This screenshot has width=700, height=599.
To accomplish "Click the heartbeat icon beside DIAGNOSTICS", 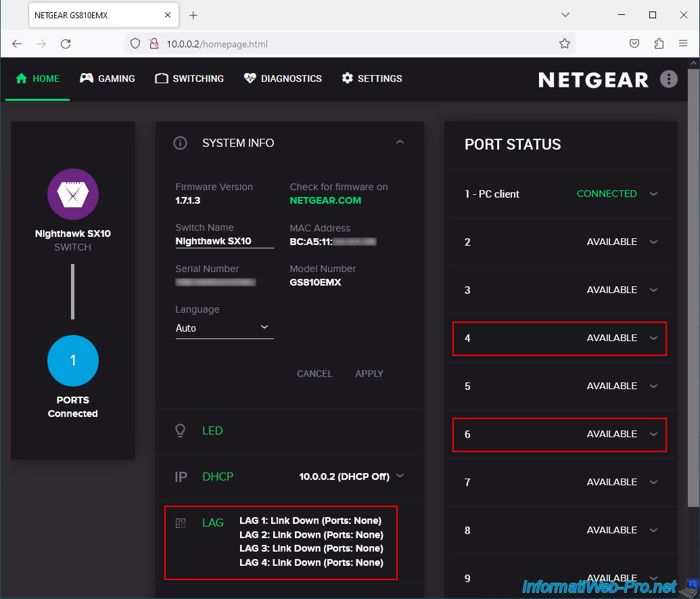I will point(250,79).
